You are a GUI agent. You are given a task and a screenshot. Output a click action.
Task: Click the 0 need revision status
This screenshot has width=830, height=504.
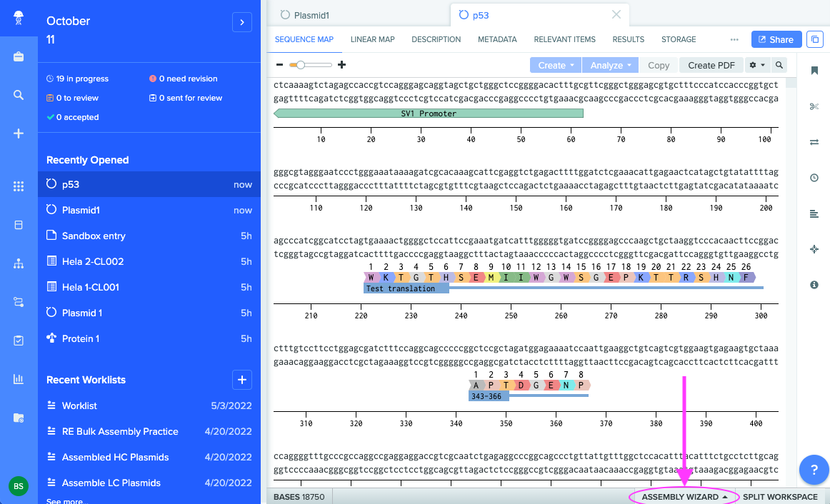[183, 79]
